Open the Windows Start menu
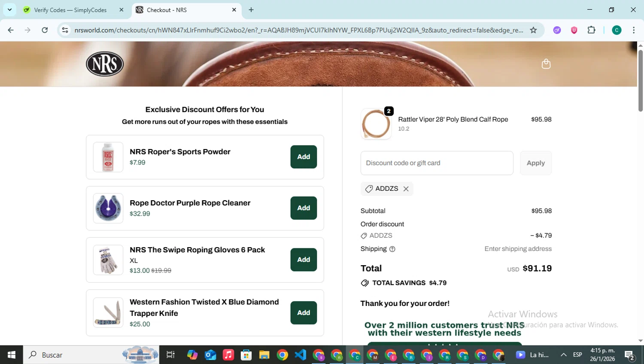 [12, 355]
